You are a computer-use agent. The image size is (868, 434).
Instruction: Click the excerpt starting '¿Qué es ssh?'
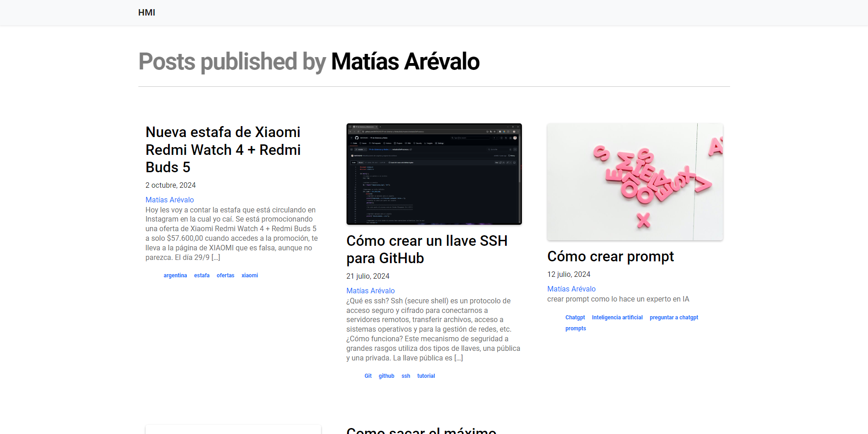coord(433,329)
